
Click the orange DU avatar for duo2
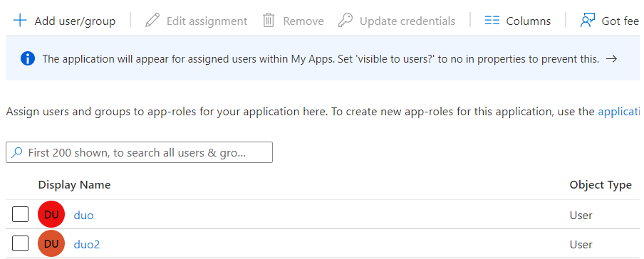click(51, 243)
